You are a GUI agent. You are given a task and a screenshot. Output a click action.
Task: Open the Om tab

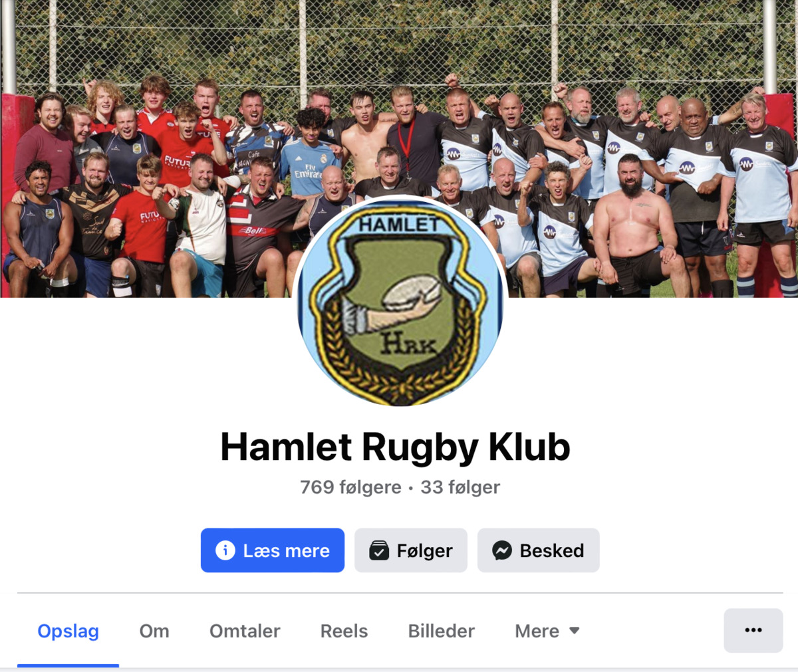[154, 631]
